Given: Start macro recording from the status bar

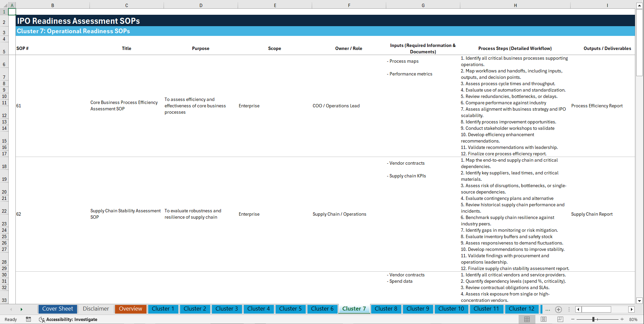Looking at the screenshot, I should pyautogui.click(x=28, y=319).
